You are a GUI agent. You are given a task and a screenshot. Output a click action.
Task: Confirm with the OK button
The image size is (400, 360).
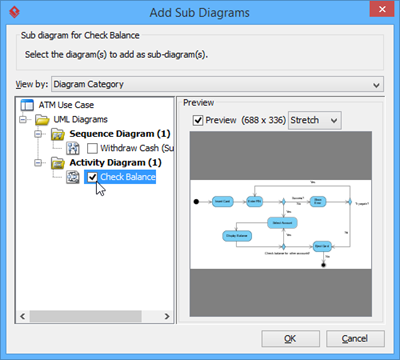[290, 339]
